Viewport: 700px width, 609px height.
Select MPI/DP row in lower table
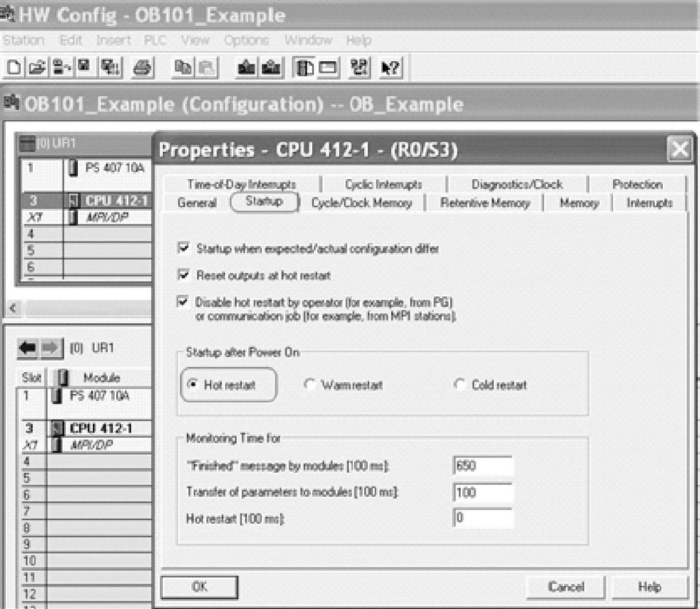point(86,445)
